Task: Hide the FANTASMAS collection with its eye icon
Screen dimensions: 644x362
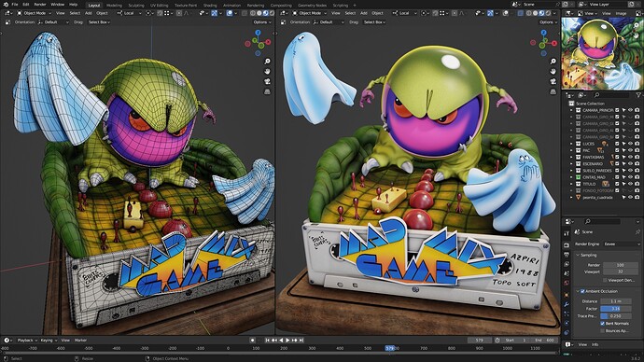Action: coord(630,157)
